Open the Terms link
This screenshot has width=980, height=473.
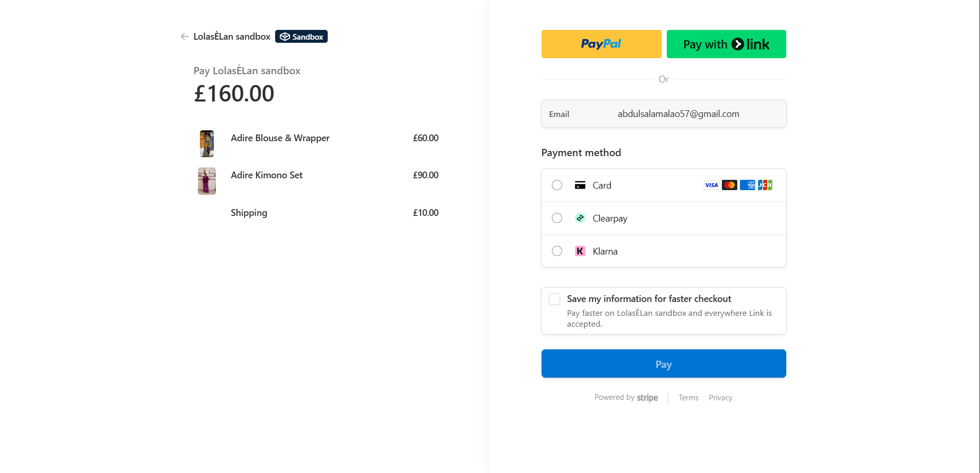click(x=688, y=398)
